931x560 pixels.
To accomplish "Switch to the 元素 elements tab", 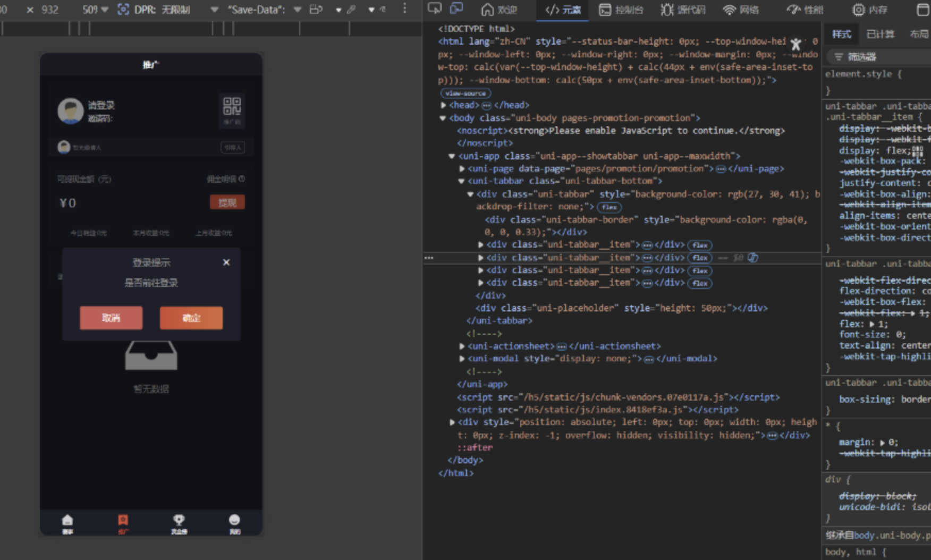I will click(x=563, y=10).
